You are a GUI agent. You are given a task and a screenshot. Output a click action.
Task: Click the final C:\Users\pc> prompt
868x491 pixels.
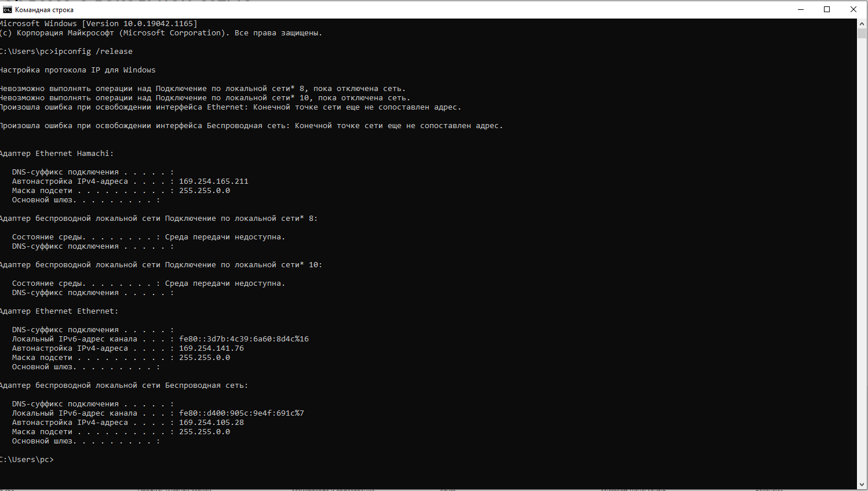[26, 460]
